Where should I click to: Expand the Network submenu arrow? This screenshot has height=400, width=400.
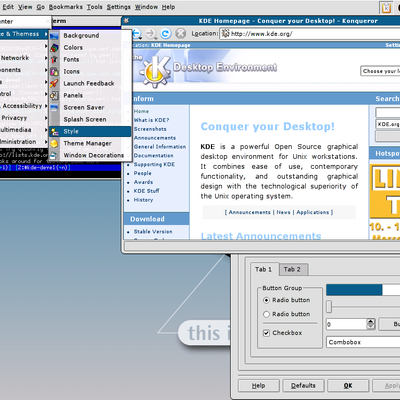pyautogui.click(x=46, y=58)
